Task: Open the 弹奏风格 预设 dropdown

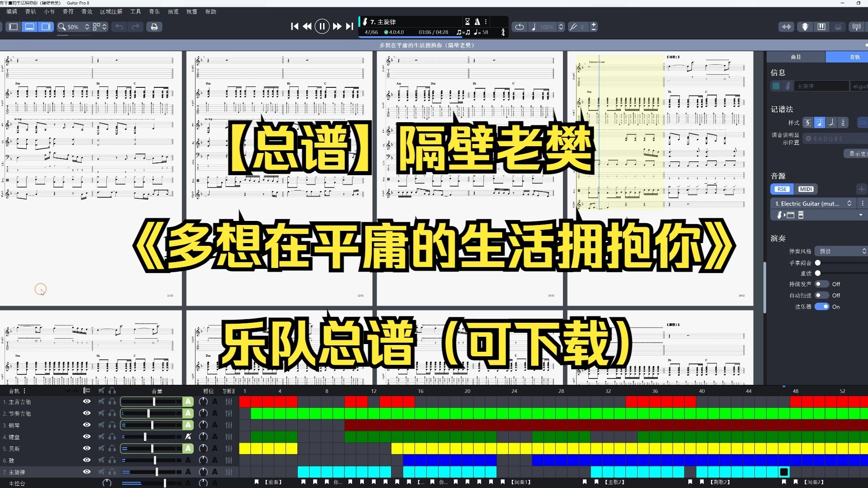Action: coord(841,251)
